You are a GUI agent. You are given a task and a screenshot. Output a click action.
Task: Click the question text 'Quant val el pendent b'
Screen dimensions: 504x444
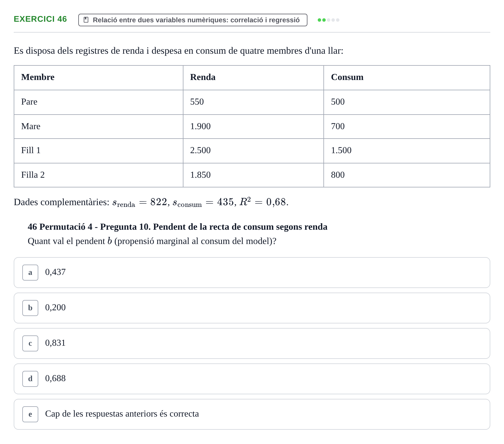click(152, 241)
